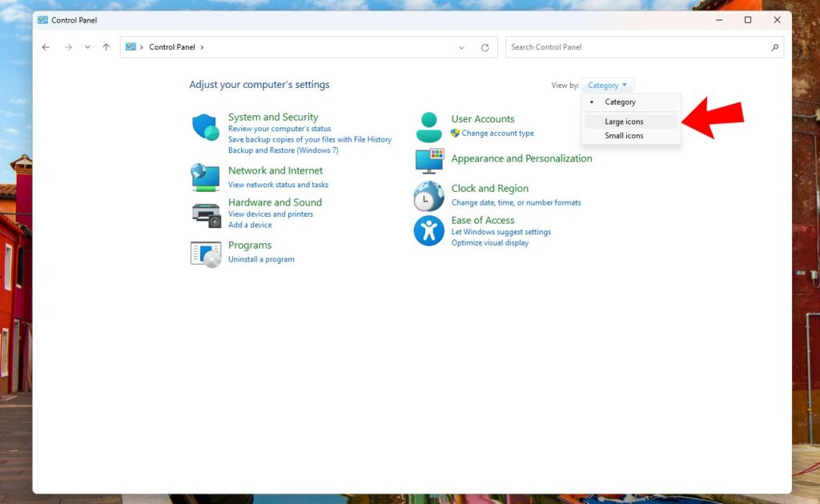Viewport: 820px width, 504px height.
Task: Click Optimize visual display link
Action: point(490,242)
